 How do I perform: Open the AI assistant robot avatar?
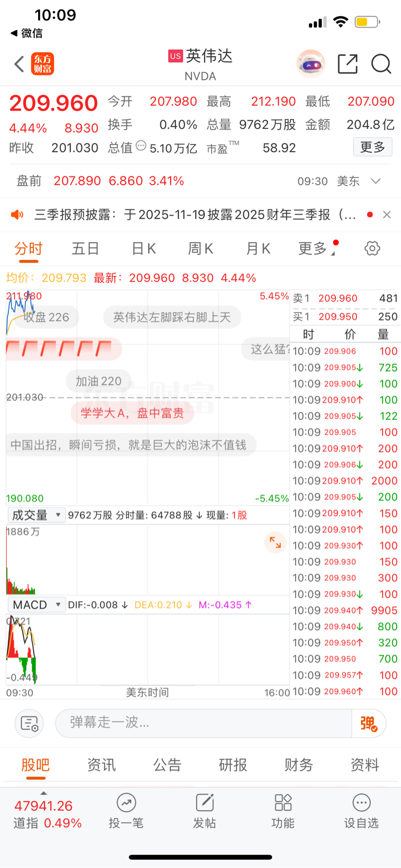tap(311, 64)
